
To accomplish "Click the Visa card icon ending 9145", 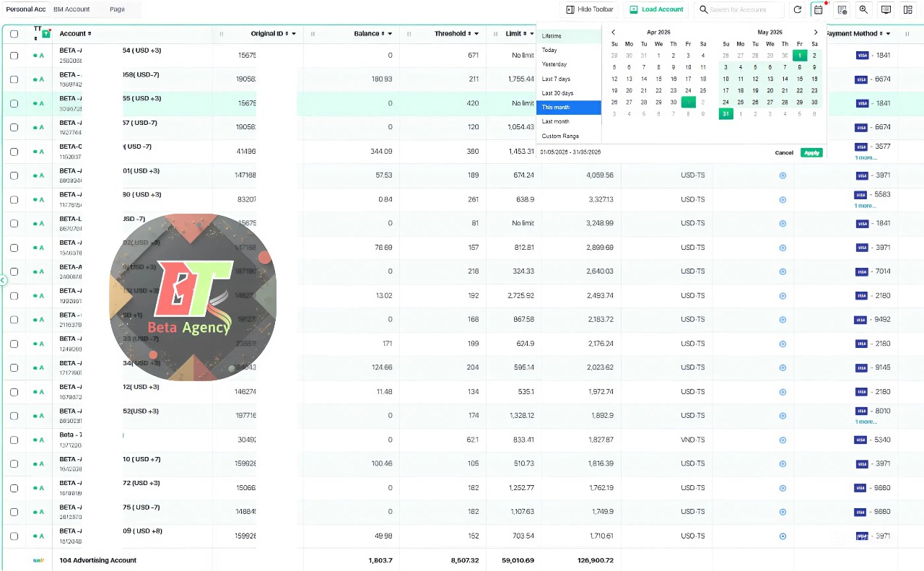I will (x=861, y=367).
